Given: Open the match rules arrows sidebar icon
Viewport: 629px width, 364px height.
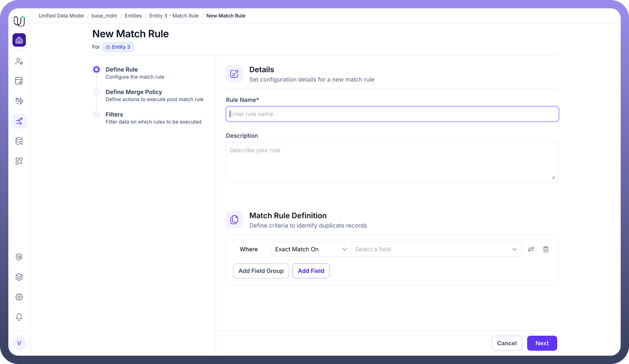Looking at the screenshot, I should (19, 121).
